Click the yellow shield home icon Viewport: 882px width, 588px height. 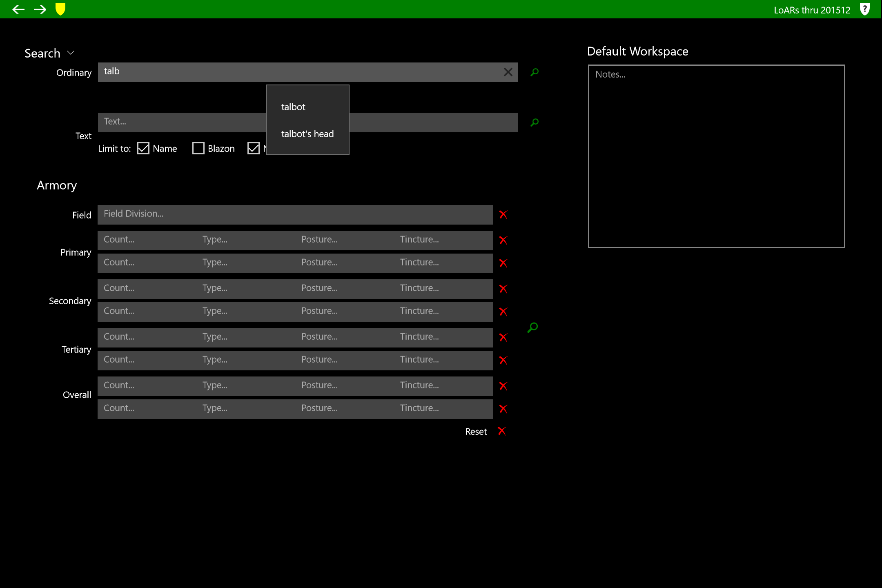coord(60,9)
